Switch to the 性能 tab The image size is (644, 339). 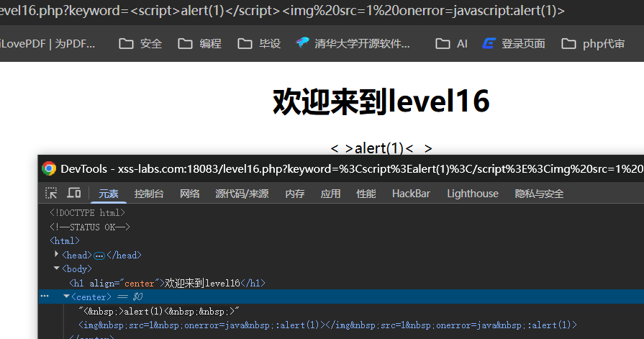366,194
